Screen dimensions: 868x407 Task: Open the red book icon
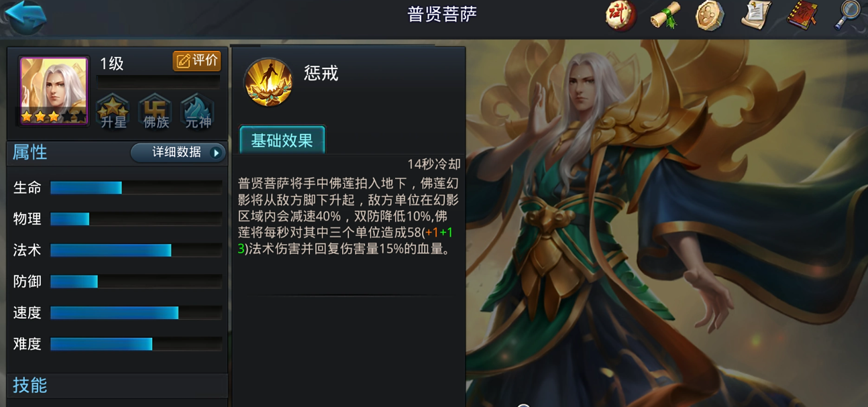[802, 15]
